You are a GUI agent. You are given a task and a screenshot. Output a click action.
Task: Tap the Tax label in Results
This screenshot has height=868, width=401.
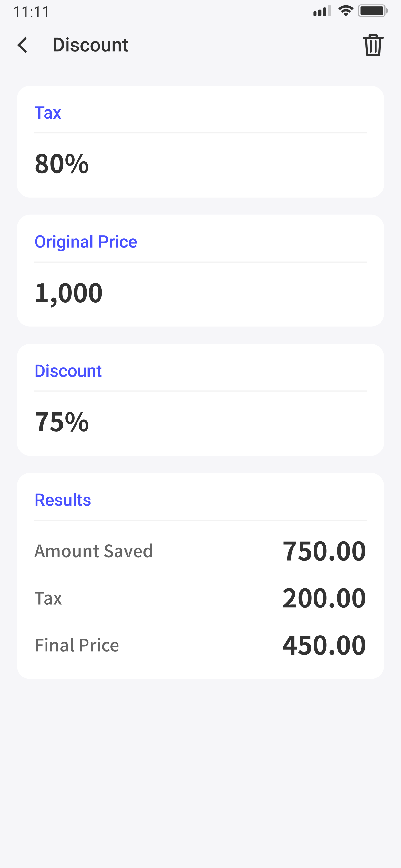coord(48,598)
